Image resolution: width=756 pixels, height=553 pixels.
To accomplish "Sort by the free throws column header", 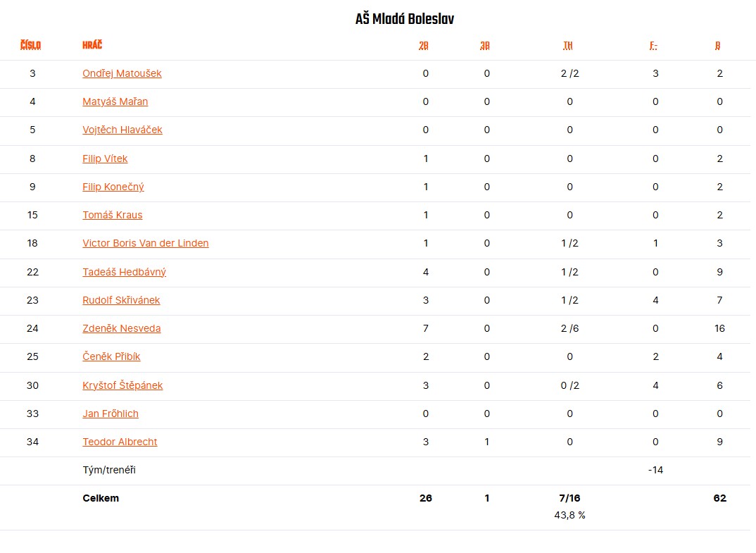I will pyautogui.click(x=568, y=46).
